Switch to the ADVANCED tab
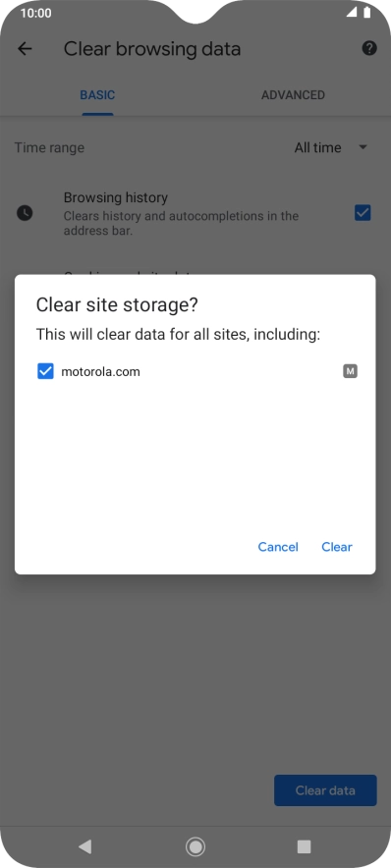 click(293, 95)
